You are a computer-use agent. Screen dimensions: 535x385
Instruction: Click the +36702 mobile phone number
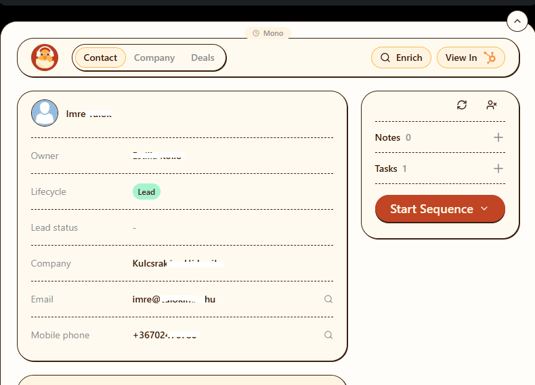[166, 335]
